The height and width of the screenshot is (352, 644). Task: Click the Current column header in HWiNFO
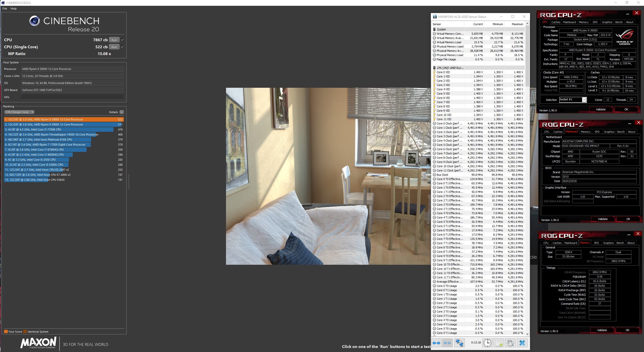coord(474,24)
